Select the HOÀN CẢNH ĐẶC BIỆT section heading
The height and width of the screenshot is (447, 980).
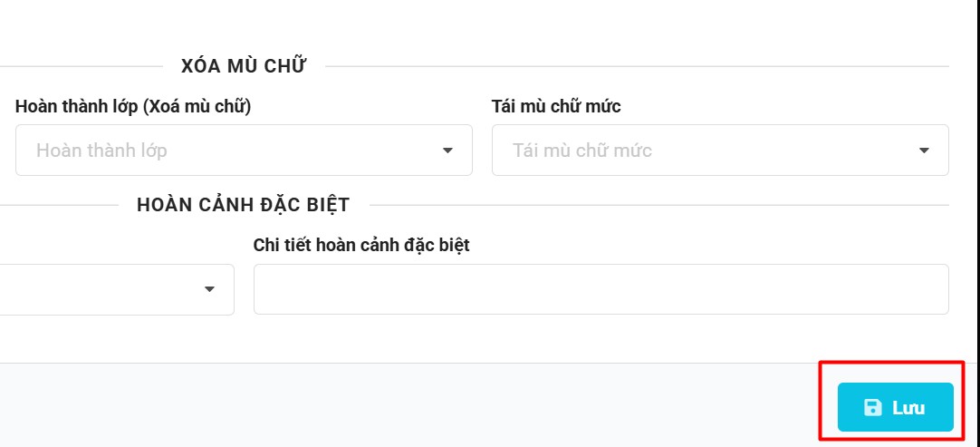tap(243, 205)
